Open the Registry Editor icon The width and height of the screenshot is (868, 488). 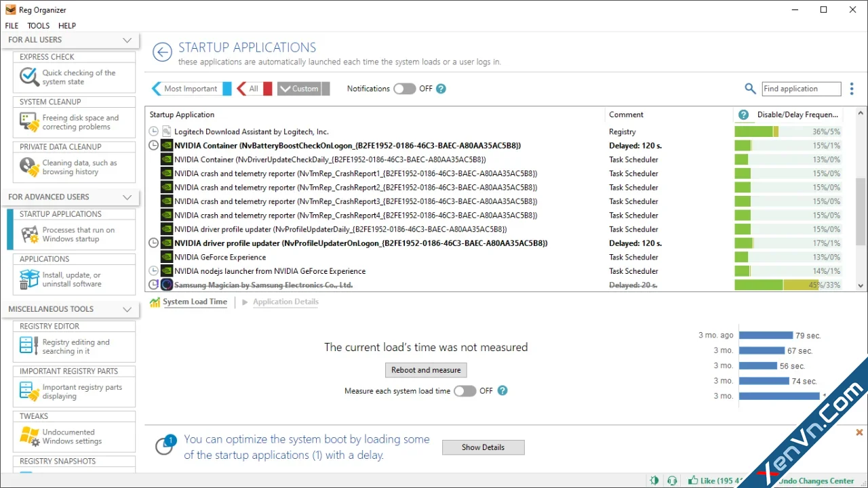[x=29, y=346]
